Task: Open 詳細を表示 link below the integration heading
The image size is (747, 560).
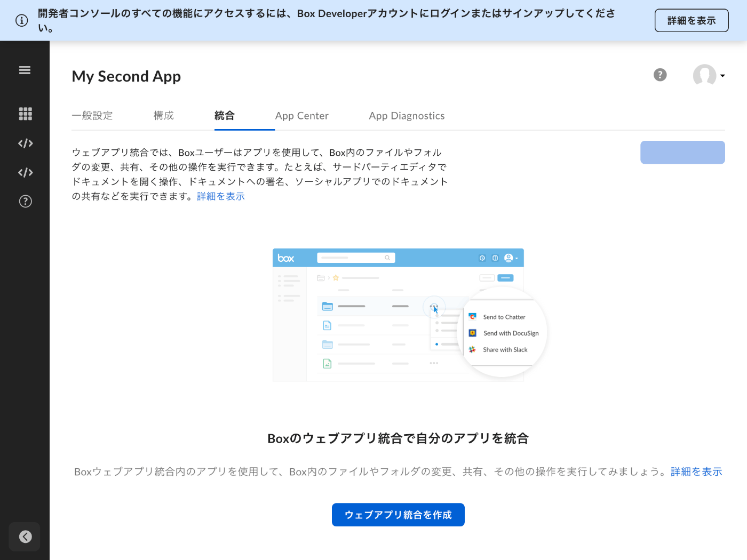Action: tap(696, 471)
